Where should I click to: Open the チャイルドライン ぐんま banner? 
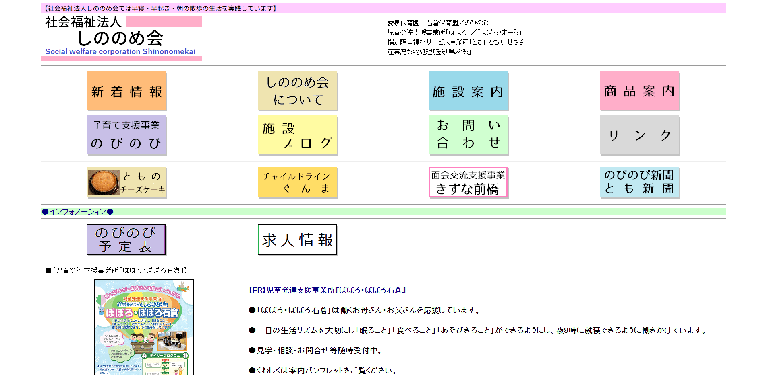tap(297, 183)
